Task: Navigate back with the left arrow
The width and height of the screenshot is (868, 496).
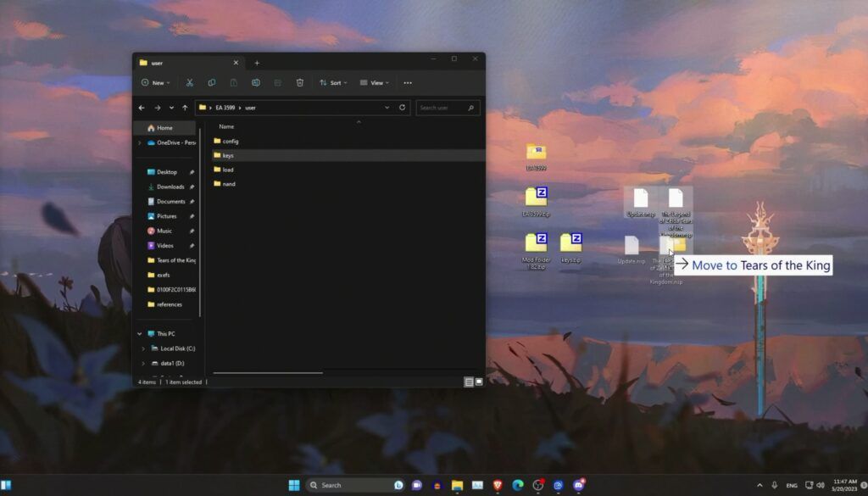Action: coord(142,108)
